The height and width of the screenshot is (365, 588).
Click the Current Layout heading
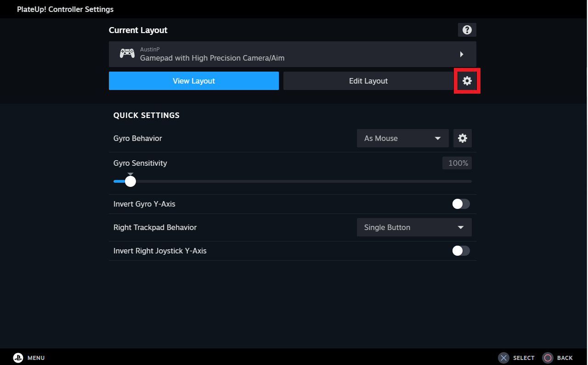[x=138, y=30]
